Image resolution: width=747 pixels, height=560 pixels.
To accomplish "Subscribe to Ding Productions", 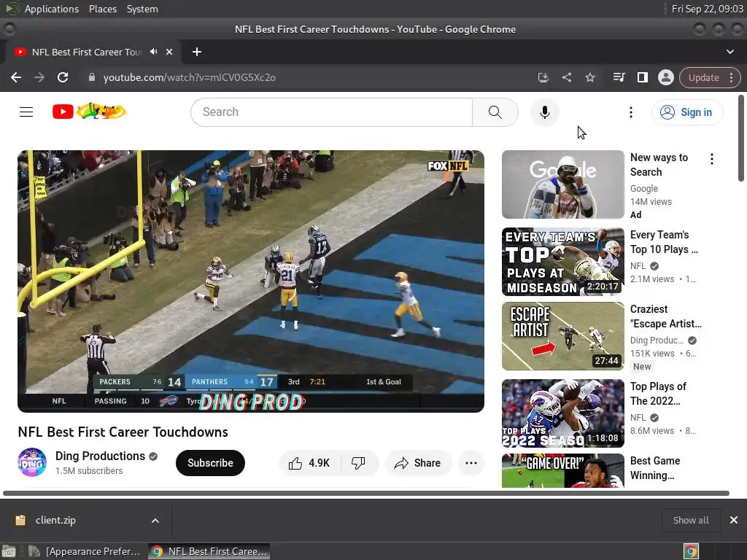I will [x=210, y=463].
